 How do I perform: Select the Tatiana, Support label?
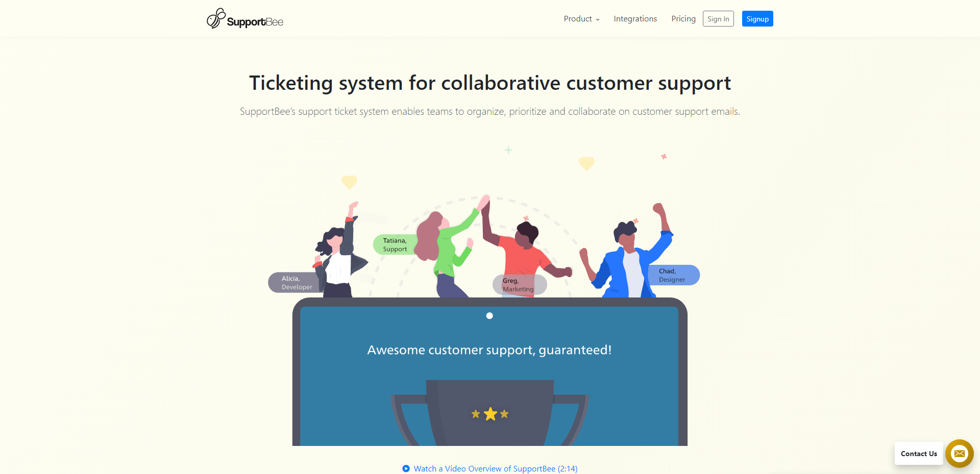(395, 245)
